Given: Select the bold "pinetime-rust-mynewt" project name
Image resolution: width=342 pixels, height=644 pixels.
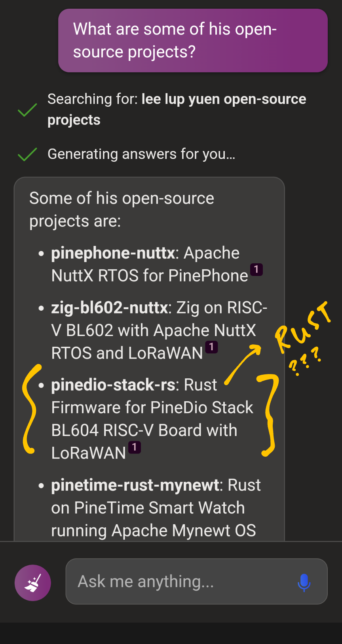Looking at the screenshot, I should pos(135,485).
